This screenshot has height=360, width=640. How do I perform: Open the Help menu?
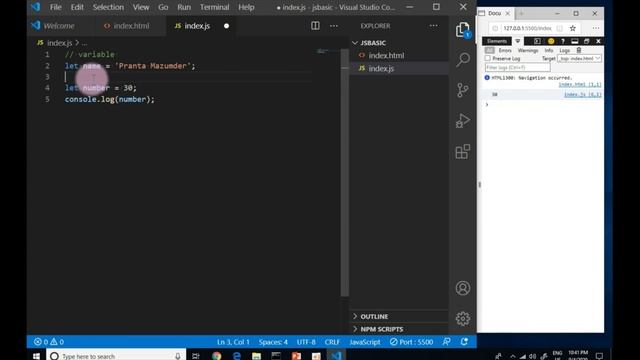[x=246, y=7]
